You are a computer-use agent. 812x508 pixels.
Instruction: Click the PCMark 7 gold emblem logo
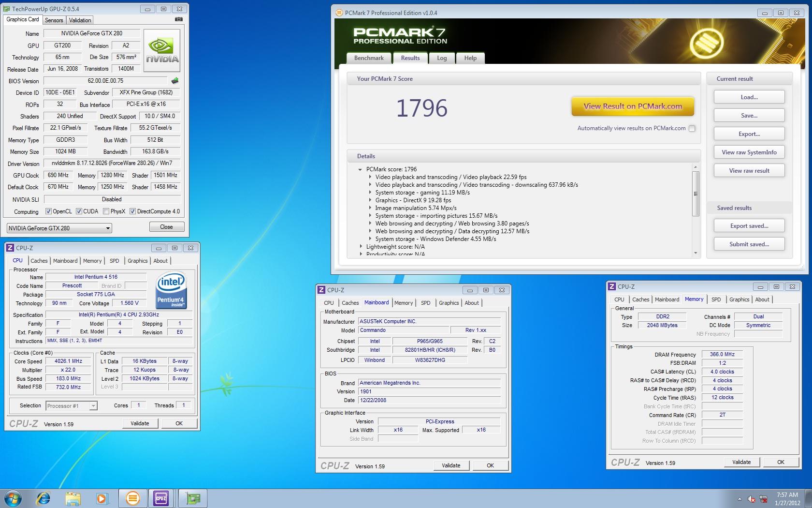pos(706,43)
